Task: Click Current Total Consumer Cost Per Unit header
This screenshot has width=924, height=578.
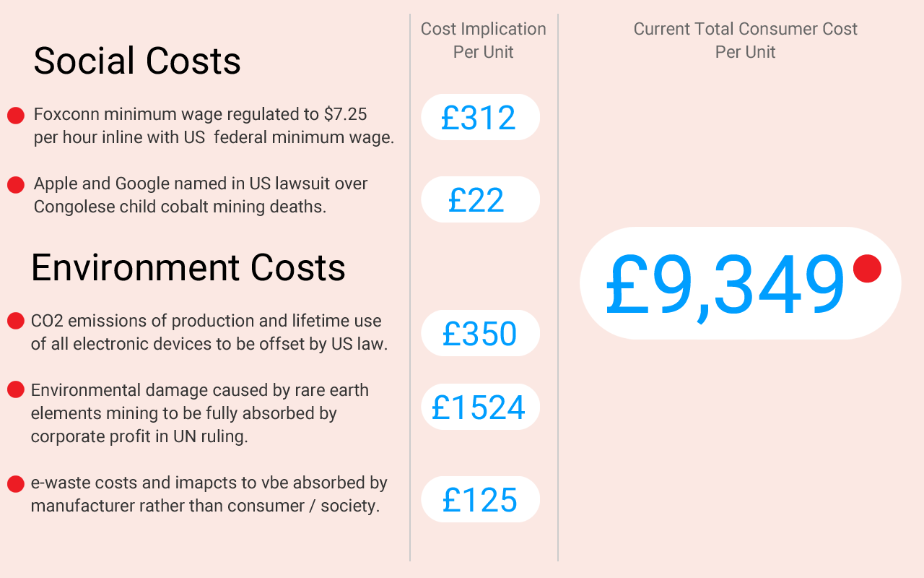Action: point(745,40)
